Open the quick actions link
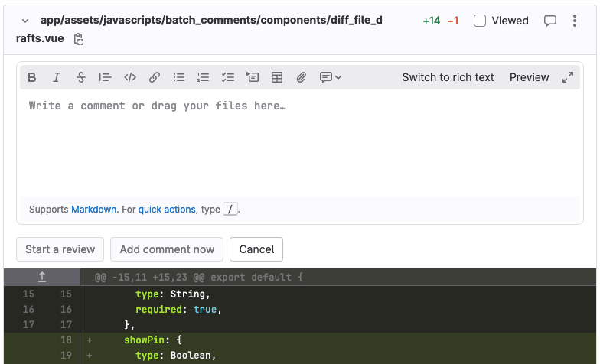The width and height of the screenshot is (600, 364). pyautogui.click(x=167, y=210)
